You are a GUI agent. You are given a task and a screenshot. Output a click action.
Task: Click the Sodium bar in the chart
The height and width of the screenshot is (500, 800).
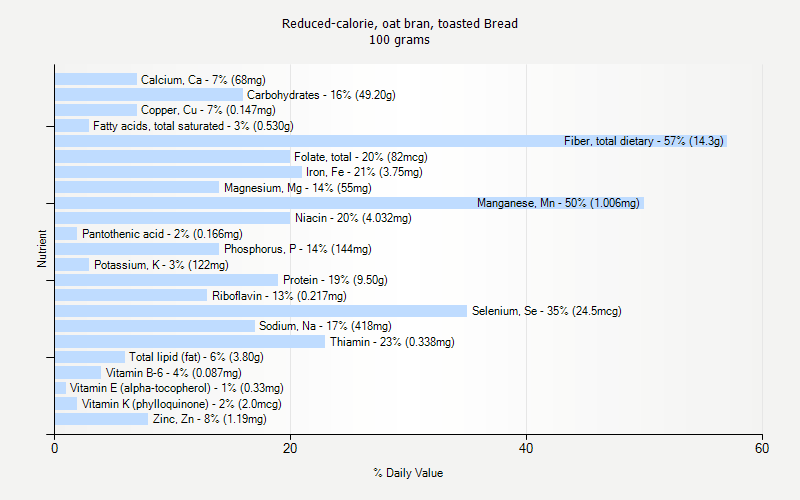[155, 326]
